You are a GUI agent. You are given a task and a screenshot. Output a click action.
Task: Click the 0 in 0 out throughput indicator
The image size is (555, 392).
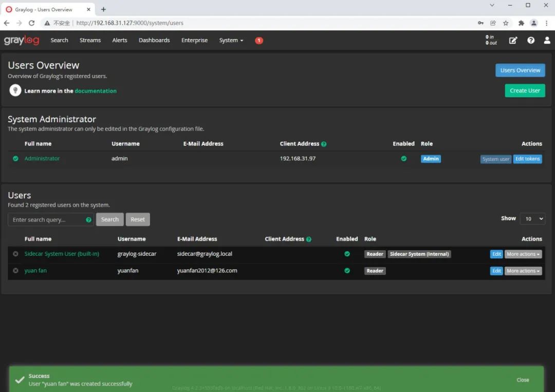(x=491, y=40)
